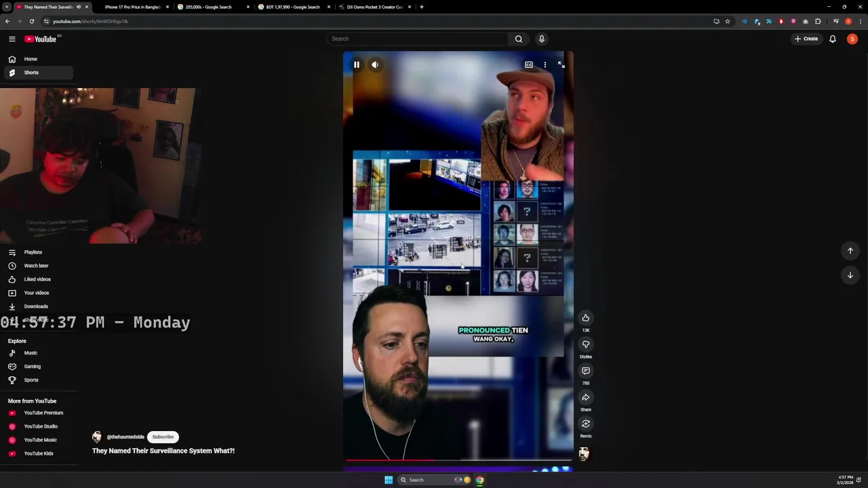
Task: Click the search magnifier button
Action: [519, 39]
